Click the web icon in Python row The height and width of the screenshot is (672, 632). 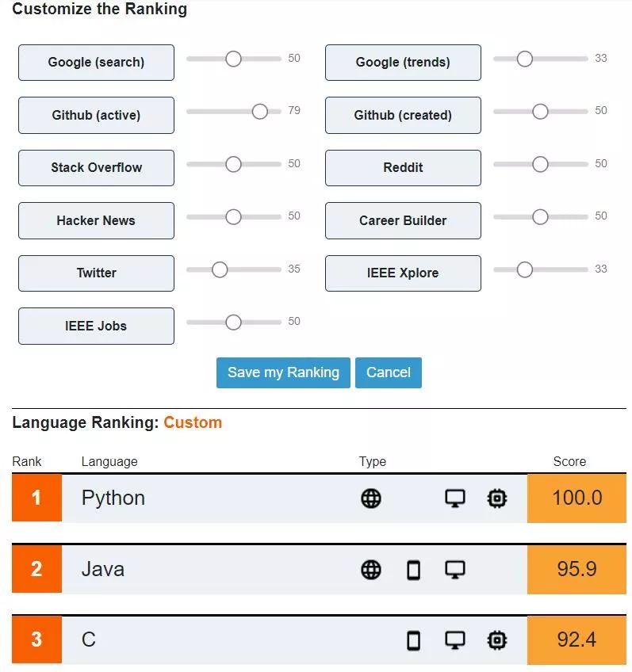pyautogui.click(x=371, y=498)
